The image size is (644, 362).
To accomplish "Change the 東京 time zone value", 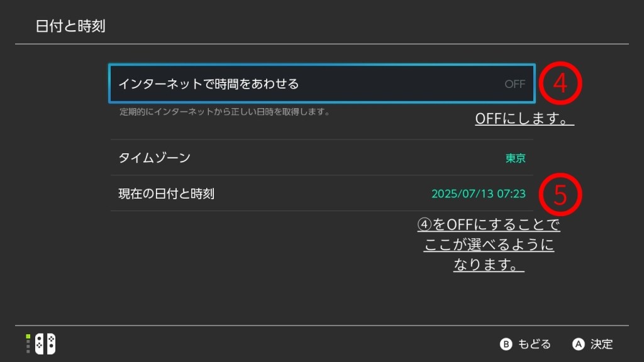I will pyautogui.click(x=515, y=158).
